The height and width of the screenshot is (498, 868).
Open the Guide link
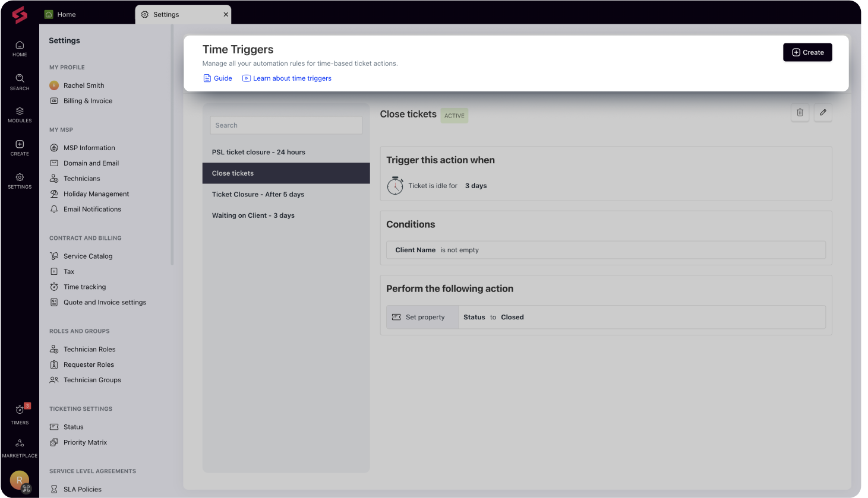pyautogui.click(x=217, y=78)
